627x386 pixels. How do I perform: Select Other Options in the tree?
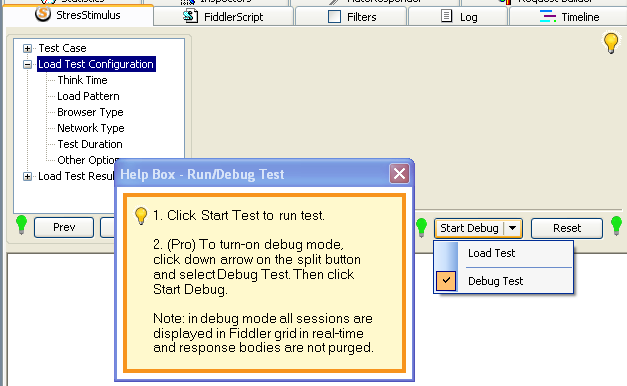(87, 160)
